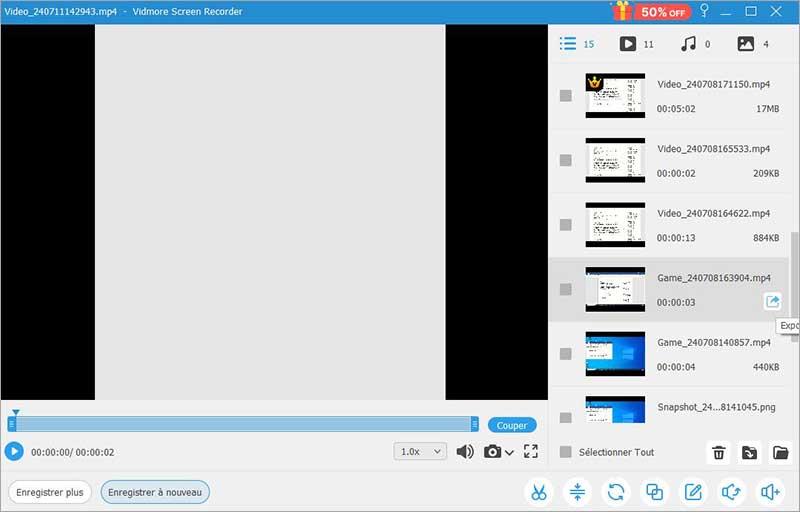This screenshot has width=800, height=512.
Task: Mute the playback volume speaker icon
Action: pos(465,451)
